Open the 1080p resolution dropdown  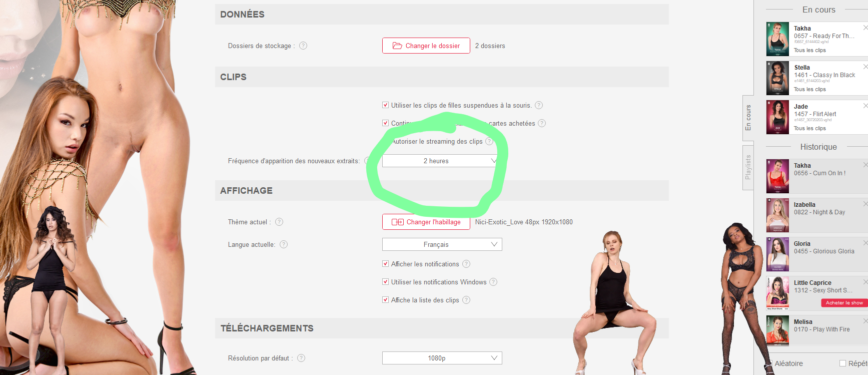[442, 358]
